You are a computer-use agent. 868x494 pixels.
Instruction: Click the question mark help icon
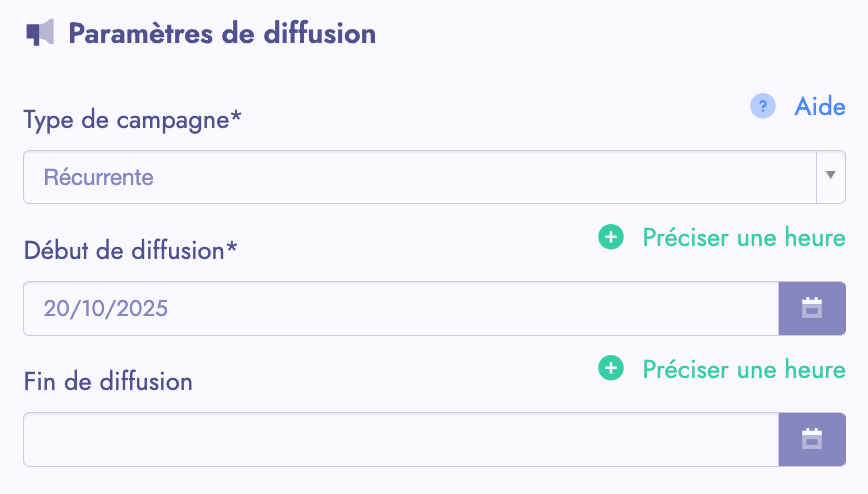pyautogui.click(x=763, y=106)
